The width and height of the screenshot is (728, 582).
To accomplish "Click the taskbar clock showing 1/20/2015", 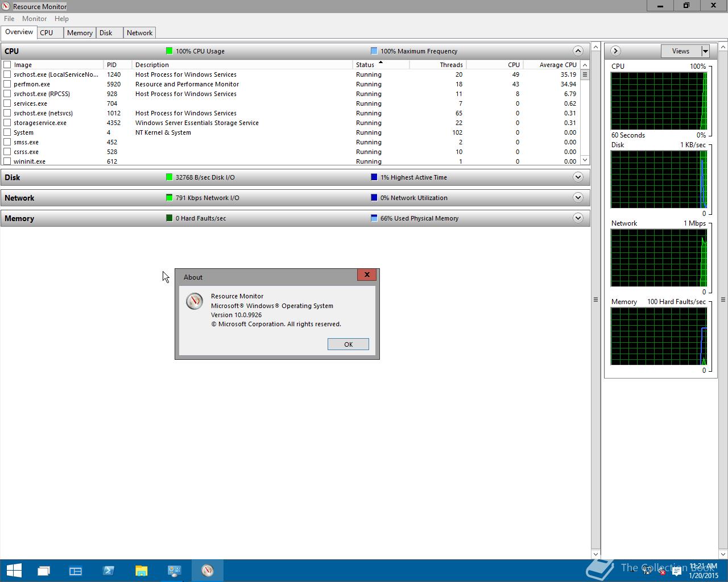I will point(704,571).
